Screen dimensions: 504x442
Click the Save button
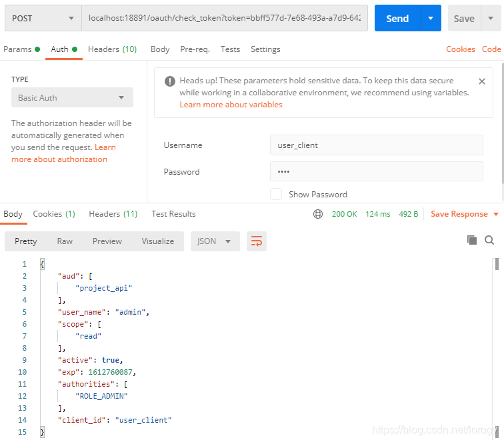point(464,19)
